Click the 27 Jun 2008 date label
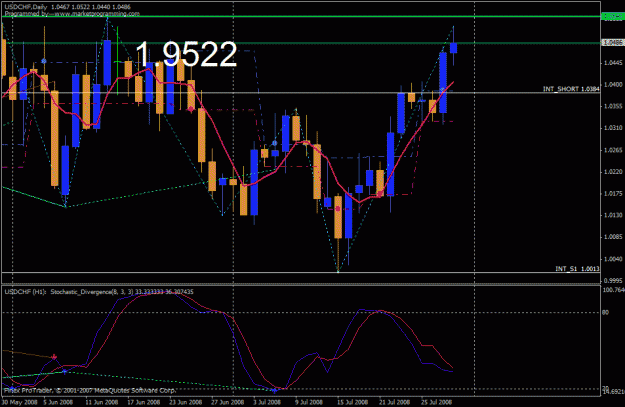The width and height of the screenshot is (625, 407). tap(228, 402)
